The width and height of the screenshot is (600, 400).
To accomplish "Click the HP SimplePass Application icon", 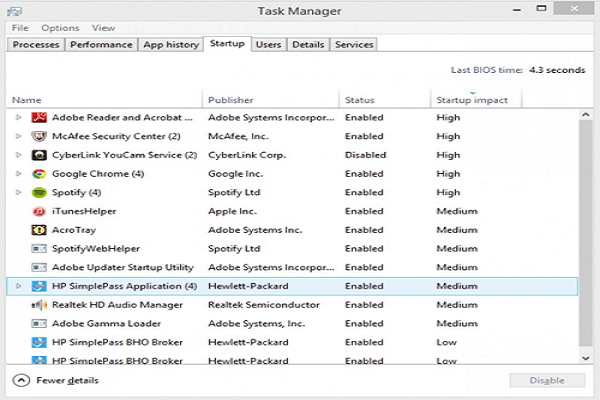I will click(39, 286).
